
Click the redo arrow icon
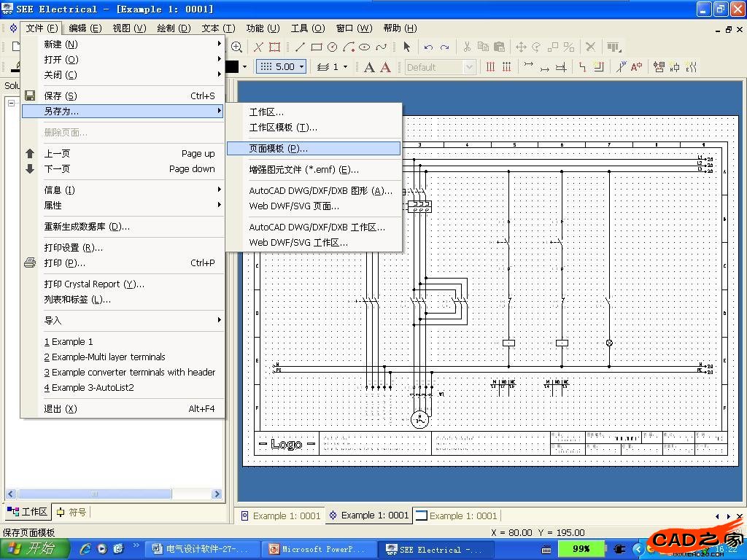pos(444,47)
